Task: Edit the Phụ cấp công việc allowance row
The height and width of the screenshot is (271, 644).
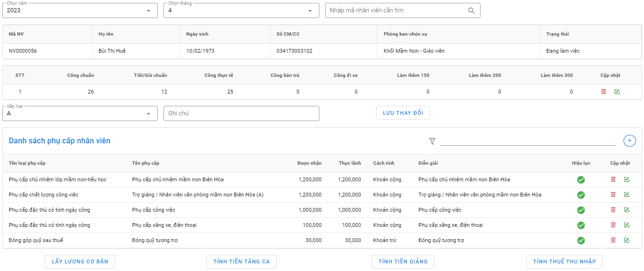Action: (x=626, y=210)
